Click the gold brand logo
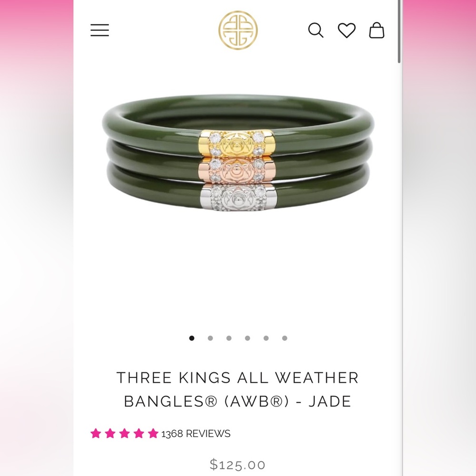 238,30
